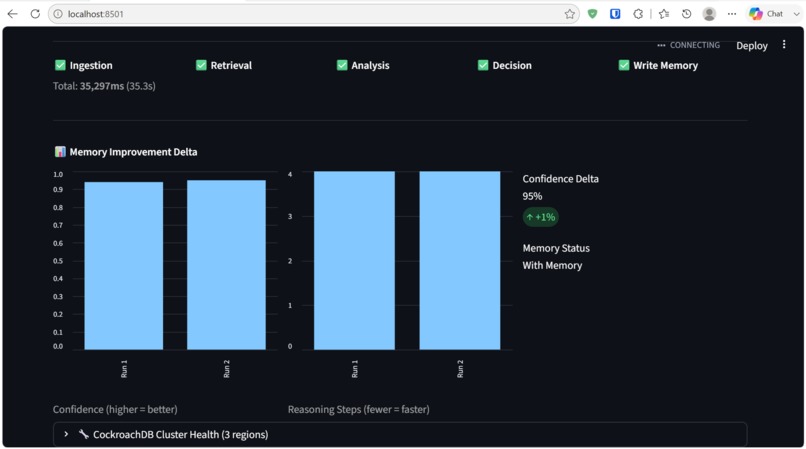Click the Analysis green check mark

[x=342, y=65]
